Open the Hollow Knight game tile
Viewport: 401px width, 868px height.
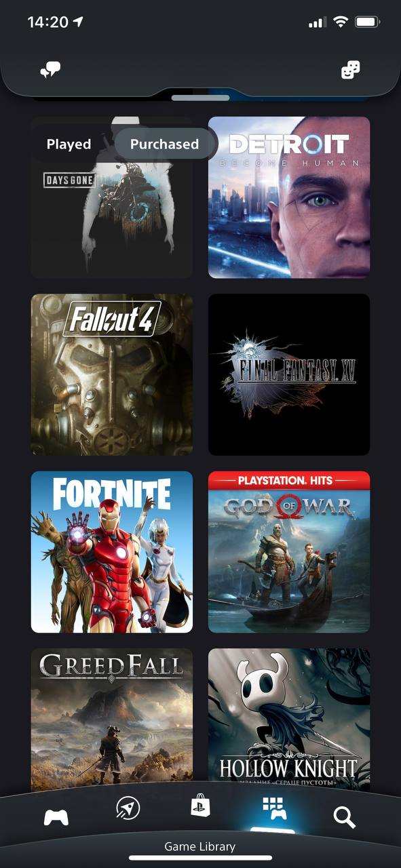click(x=289, y=720)
